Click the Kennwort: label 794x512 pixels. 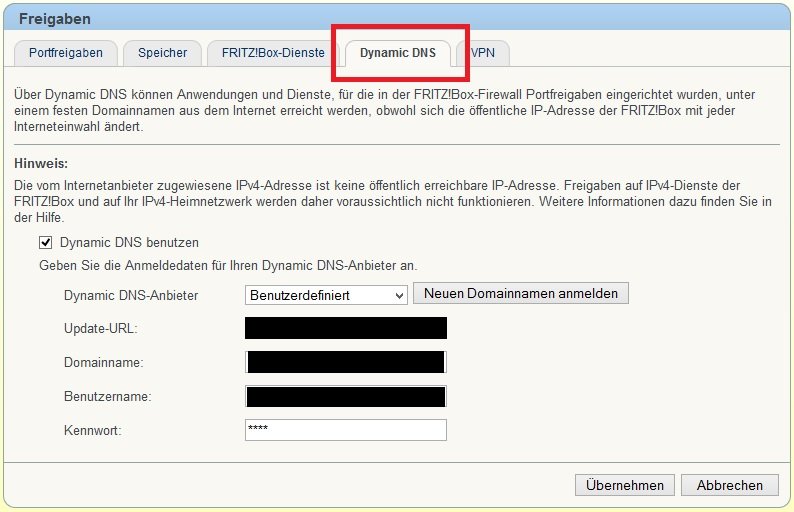93,430
